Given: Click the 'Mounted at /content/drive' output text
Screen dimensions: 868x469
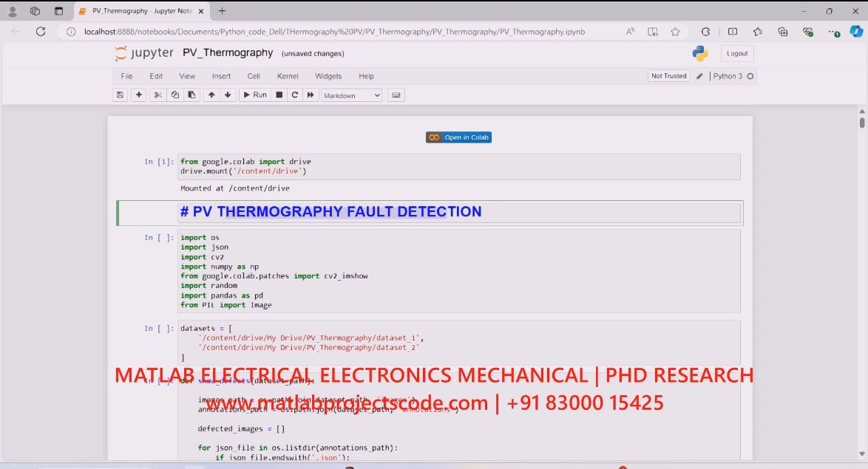Looking at the screenshot, I should coord(234,188).
